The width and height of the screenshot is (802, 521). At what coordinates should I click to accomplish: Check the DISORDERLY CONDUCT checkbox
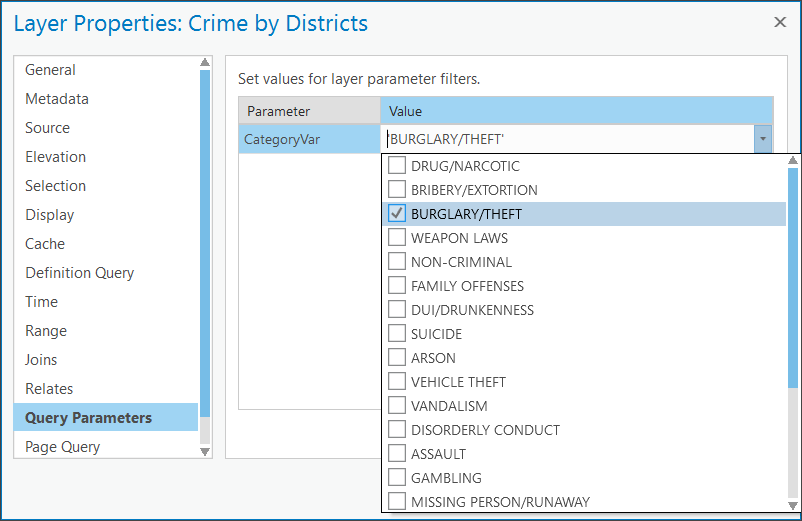pyautogui.click(x=397, y=430)
